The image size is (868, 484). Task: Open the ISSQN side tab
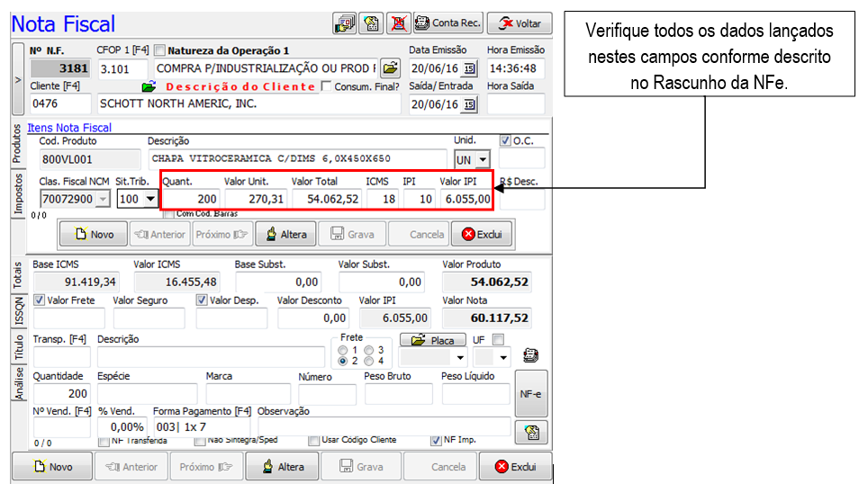(19, 310)
